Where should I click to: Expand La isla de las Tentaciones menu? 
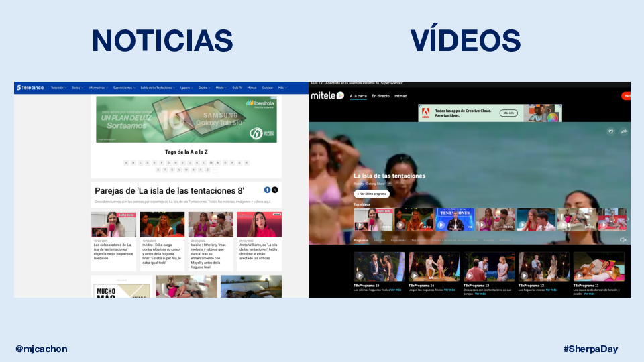click(158, 88)
